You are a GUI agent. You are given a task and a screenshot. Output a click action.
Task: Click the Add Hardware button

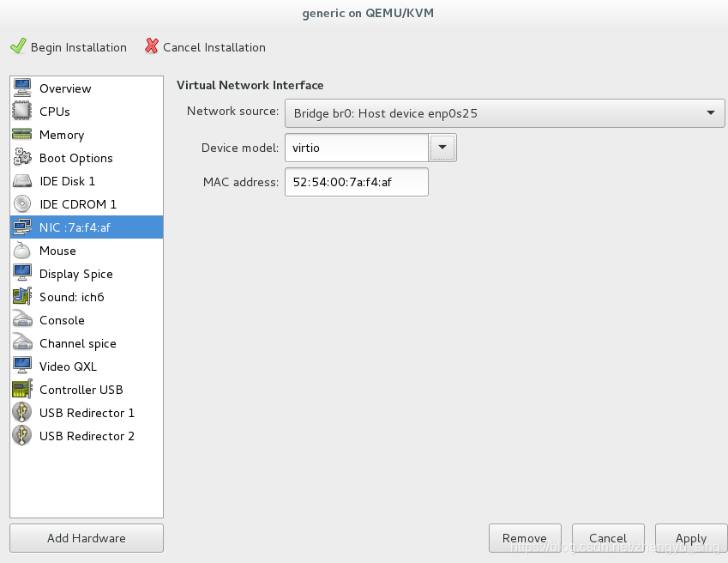click(87, 538)
